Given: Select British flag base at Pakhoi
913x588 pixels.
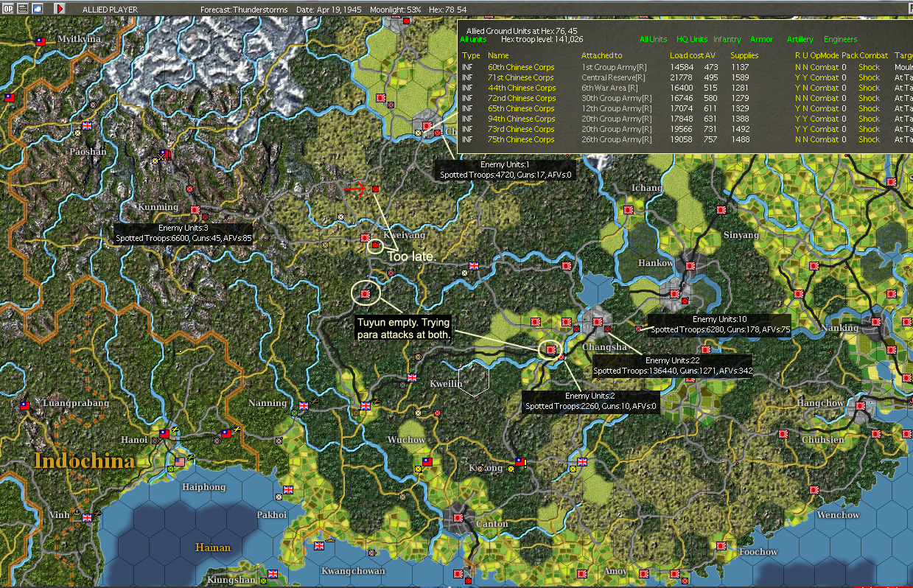Looking at the screenshot, I should (287, 489).
